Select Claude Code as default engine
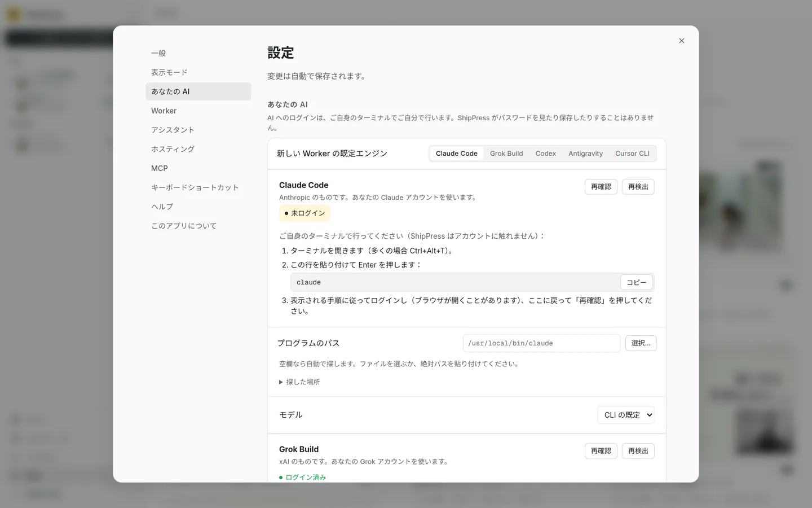The width and height of the screenshot is (812, 508). pyautogui.click(x=457, y=154)
